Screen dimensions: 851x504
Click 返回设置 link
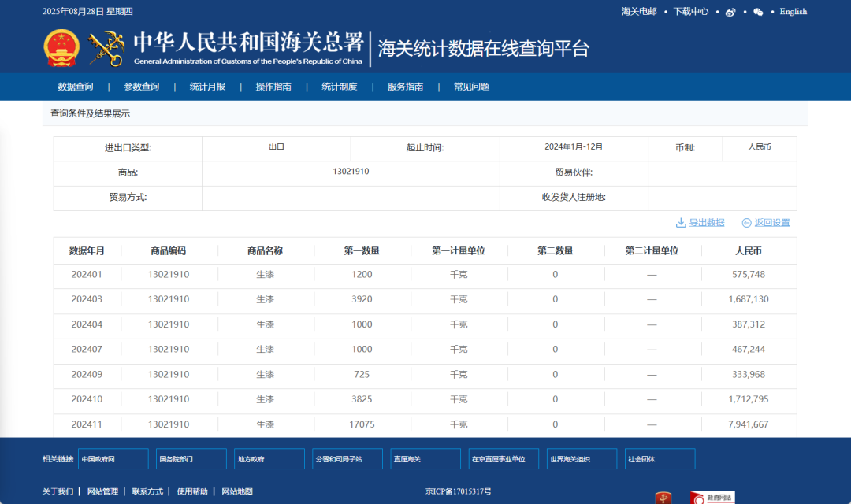(x=771, y=223)
